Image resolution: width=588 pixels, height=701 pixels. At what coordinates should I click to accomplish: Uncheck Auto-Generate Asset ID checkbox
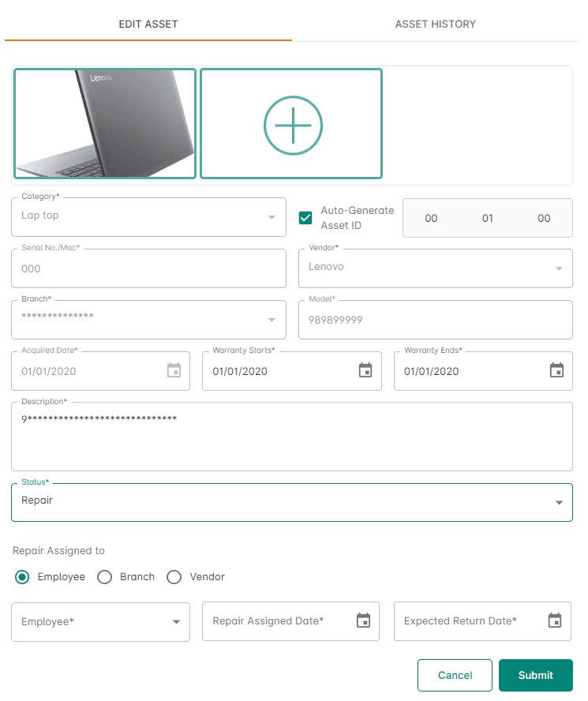pyautogui.click(x=305, y=218)
